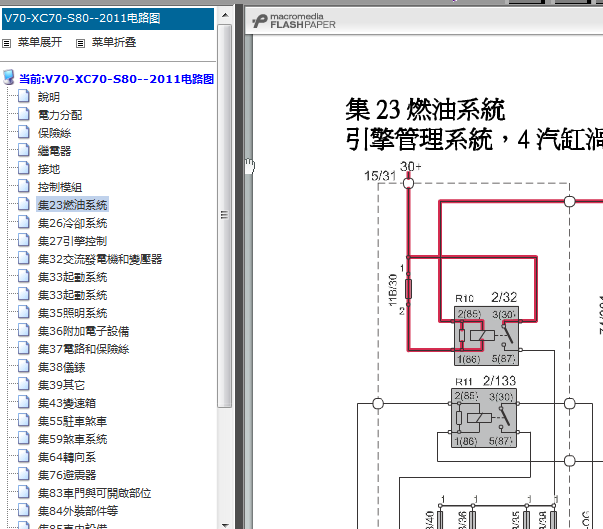
Task: Click 菜单展开 text link
Action: point(40,42)
